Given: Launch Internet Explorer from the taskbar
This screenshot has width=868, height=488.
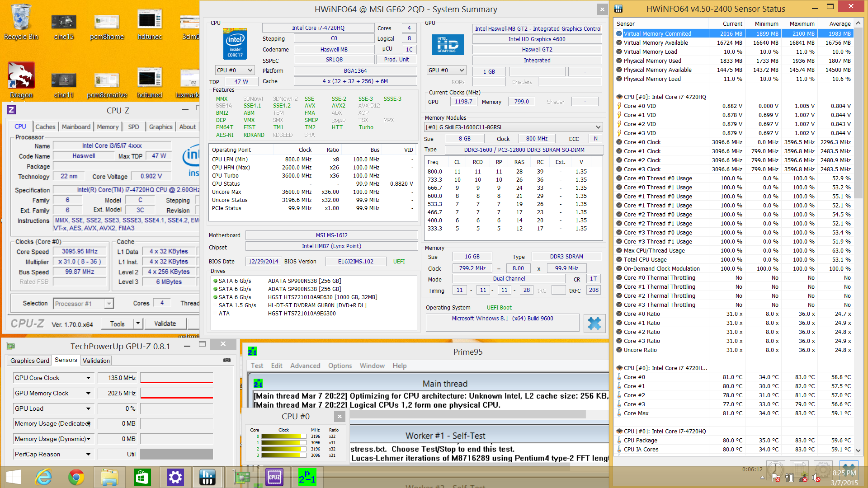Looking at the screenshot, I should pos(44,477).
